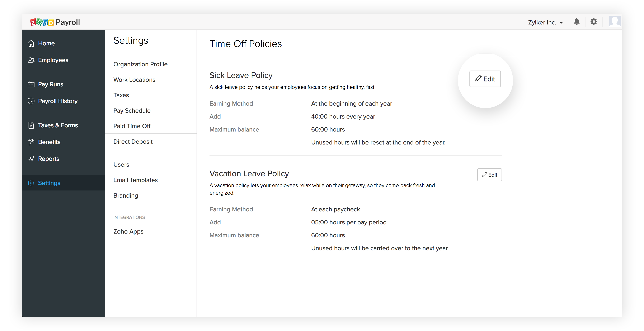Open Direct Deposit settings page
The width and height of the screenshot is (644, 331).
133,142
